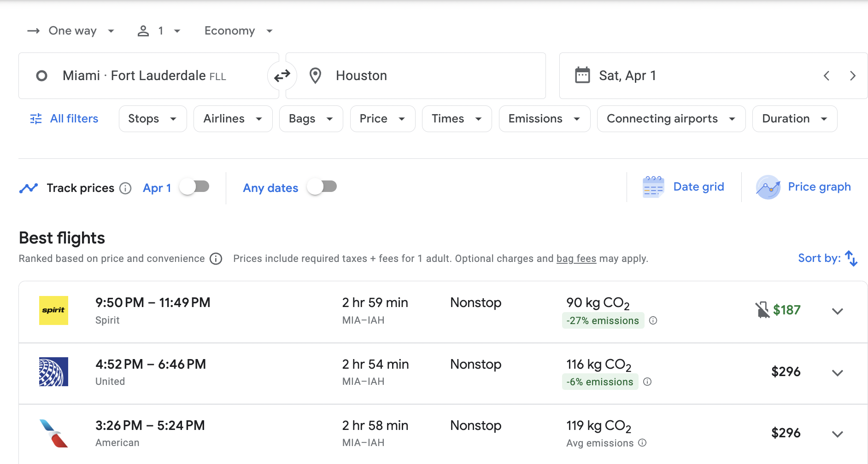The image size is (868, 464).
Task: Click the Best flights ranking info icon
Action: coord(216,259)
